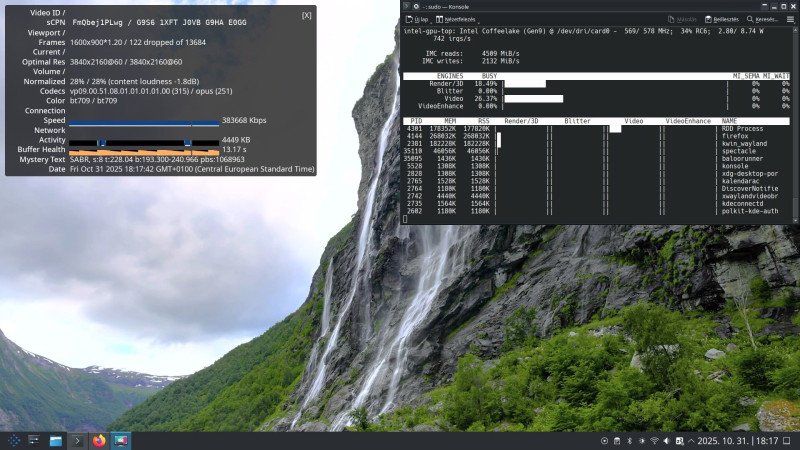Image resolution: width=800 pixels, height=450 pixels.
Task: Click the Konsole title ': sudo — Konsole'
Action: tap(446, 7)
